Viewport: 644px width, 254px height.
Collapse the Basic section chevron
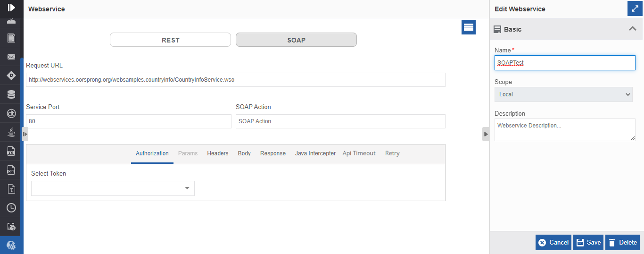[633, 29]
